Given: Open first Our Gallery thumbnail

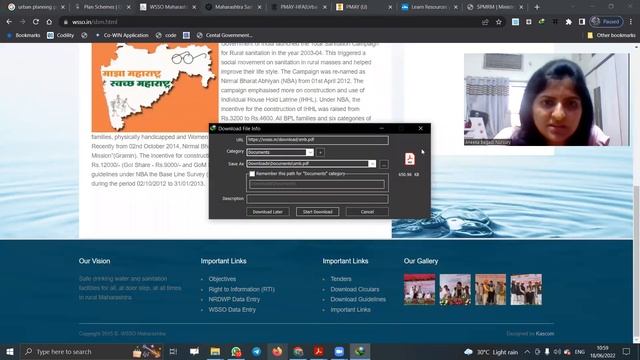Looking at the screenshot, I should pyautogui.click(x=420, y=289).
